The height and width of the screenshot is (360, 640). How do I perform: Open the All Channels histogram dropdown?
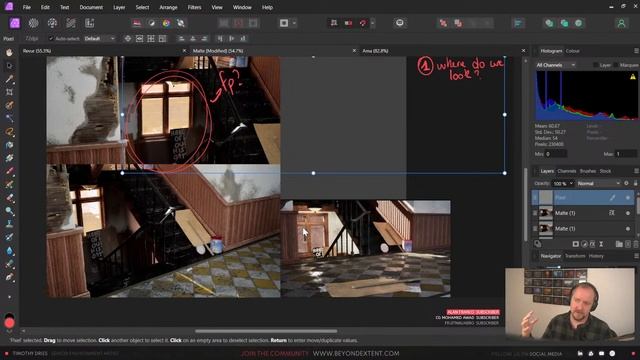pyautogui.click(x=556, y=65)
